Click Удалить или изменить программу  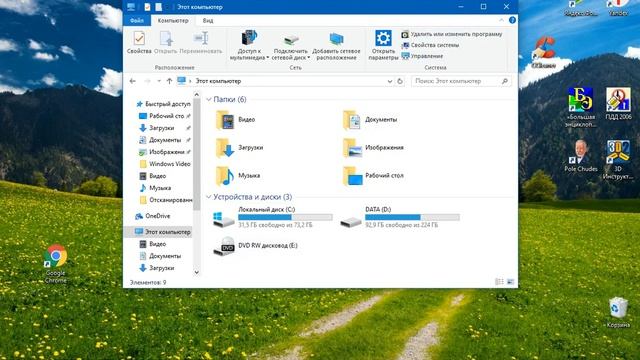452,34
